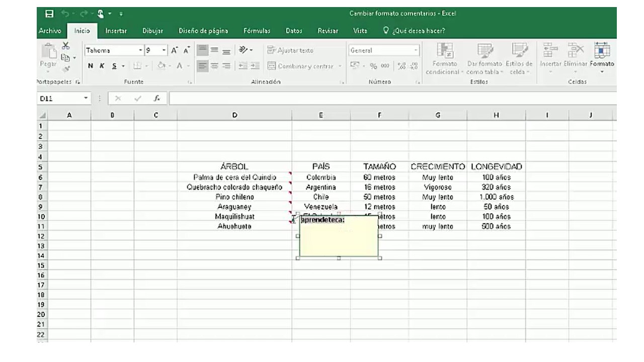Open the Formato condicional menu
Screen dimensions: 644x362
[444, 59]
